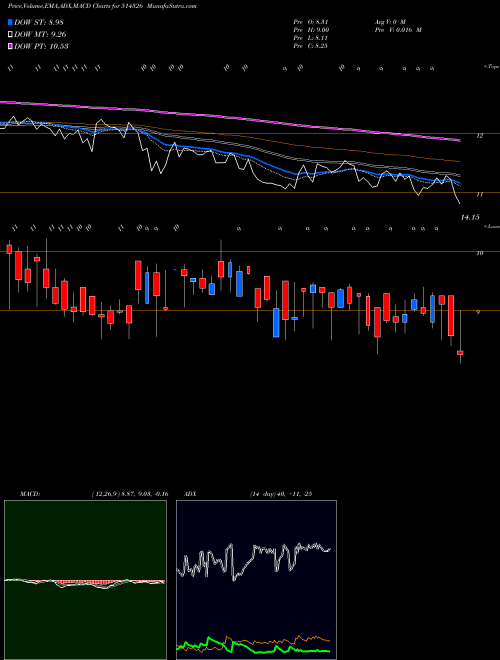Click the ADX values '(14 day) 40, +11, -25'

(280, 494)
